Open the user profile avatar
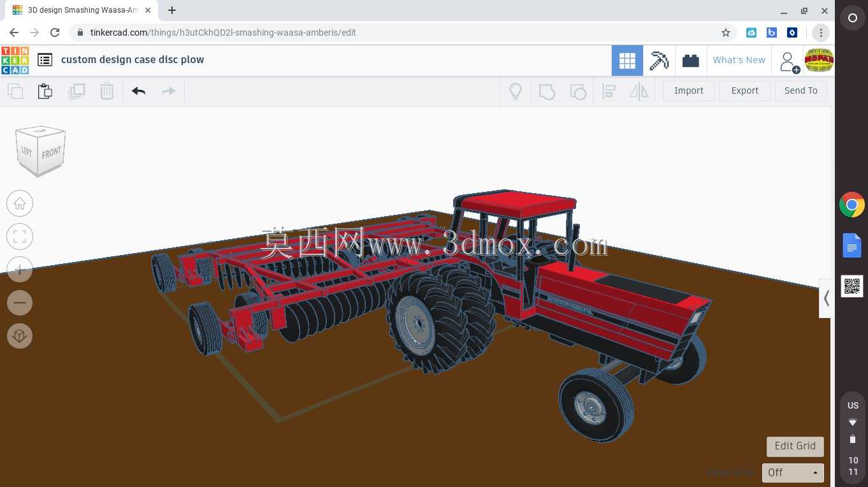Screen dimensions: 868x487 click(x=819, y=61)
